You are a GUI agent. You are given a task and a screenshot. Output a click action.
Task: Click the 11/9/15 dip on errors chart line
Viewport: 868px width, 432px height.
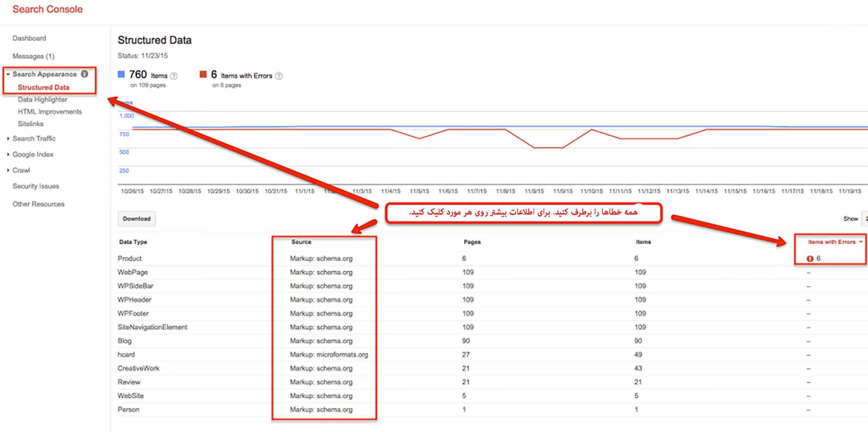548,148
